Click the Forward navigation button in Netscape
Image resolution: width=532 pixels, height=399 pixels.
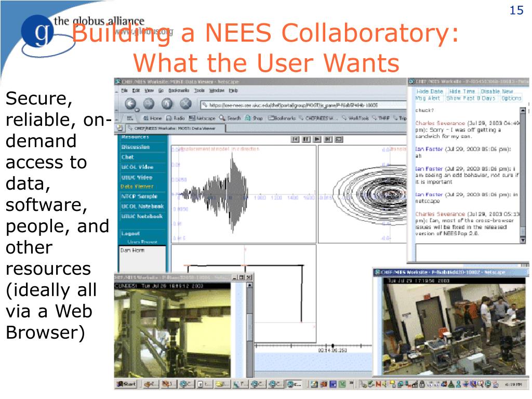click(x=149, y=104)
